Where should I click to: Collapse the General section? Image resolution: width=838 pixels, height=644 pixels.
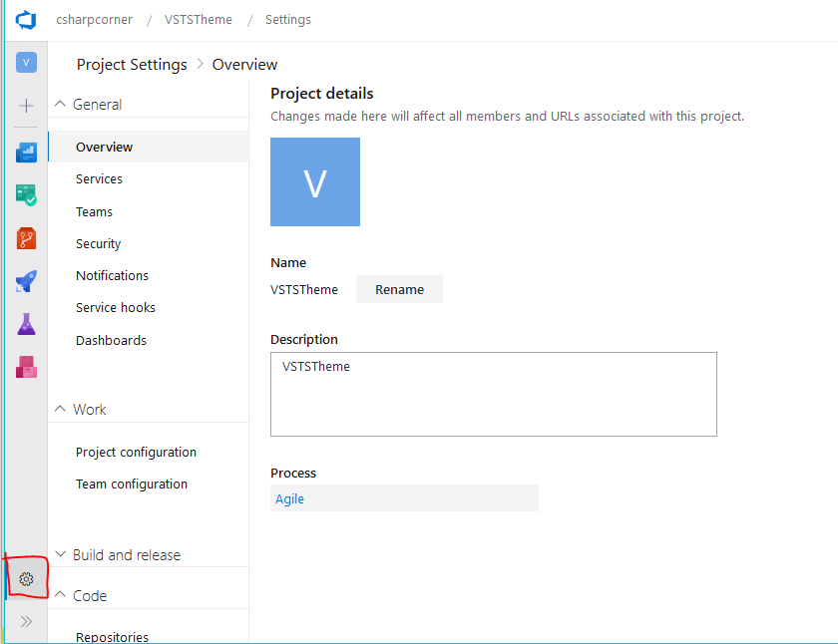pos(60,104)
